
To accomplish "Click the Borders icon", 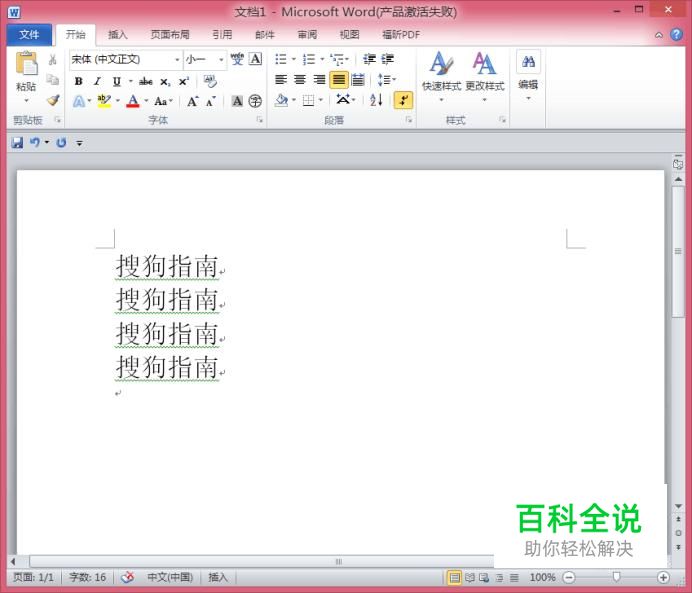I will tap(308, 101).
